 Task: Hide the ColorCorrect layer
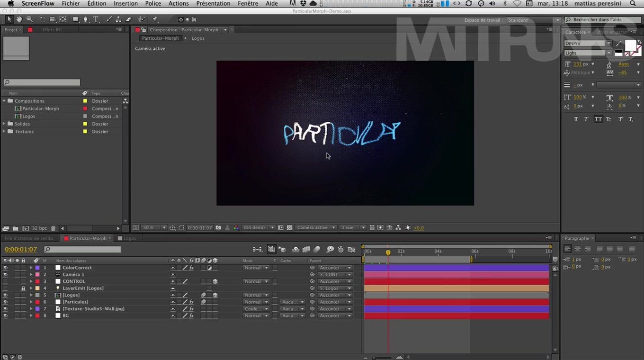pyautogui.click(x=5, y=268)
